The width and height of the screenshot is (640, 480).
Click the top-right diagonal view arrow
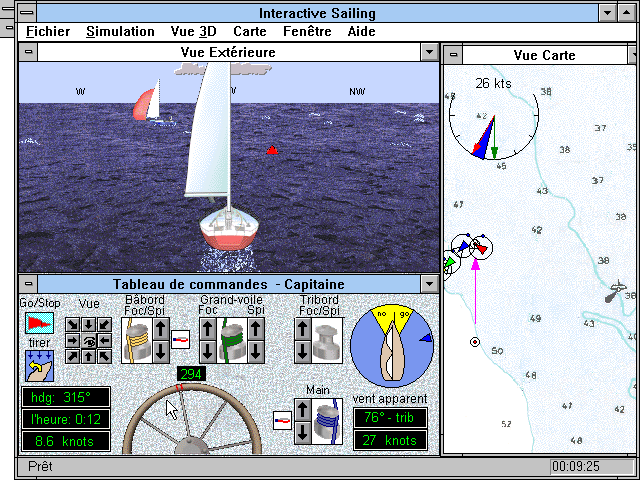pos(104,325)
